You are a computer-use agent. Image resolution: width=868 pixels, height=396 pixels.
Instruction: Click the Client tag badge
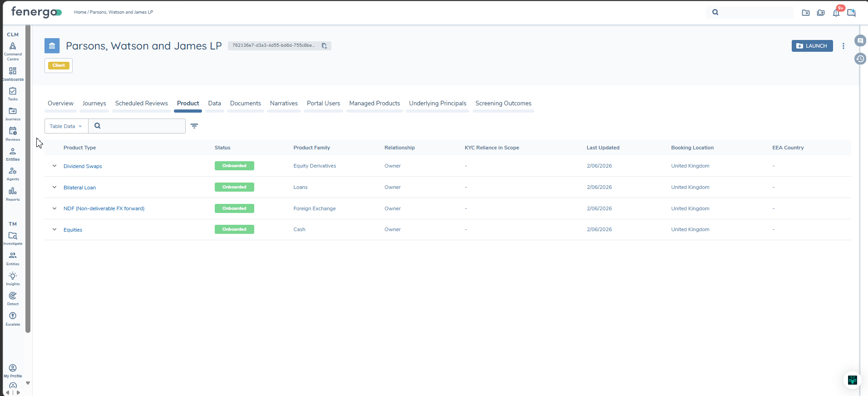click(x=59, y=65)
